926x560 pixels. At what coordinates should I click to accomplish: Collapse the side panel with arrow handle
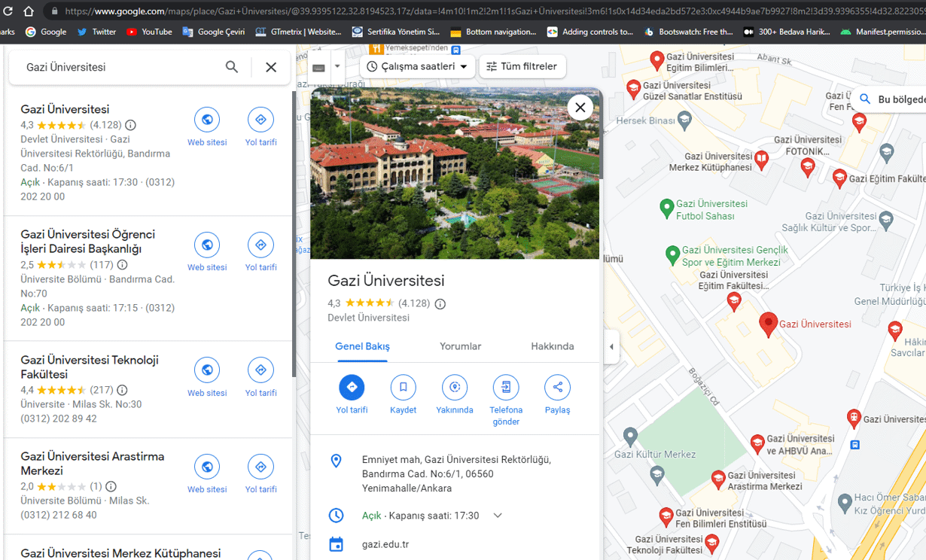611,347
